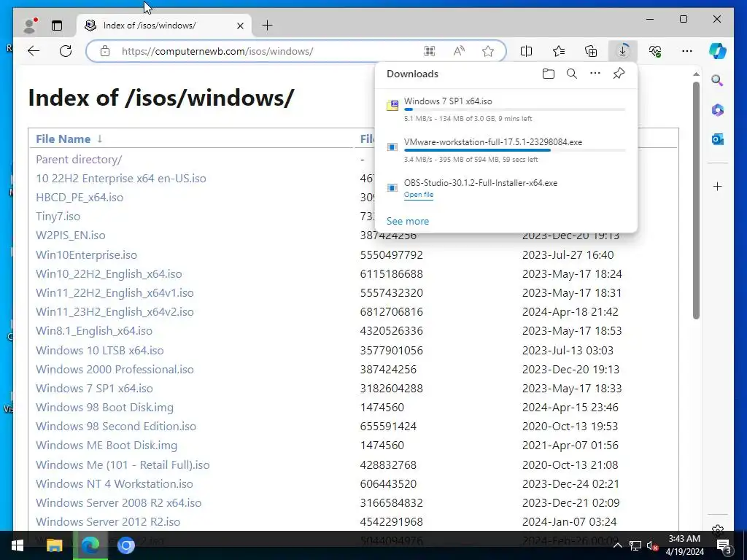Select the Windows 7 SP1 x64.iso download entry
Viewport: 747px width, 560px height.
(x=506, y=109)
